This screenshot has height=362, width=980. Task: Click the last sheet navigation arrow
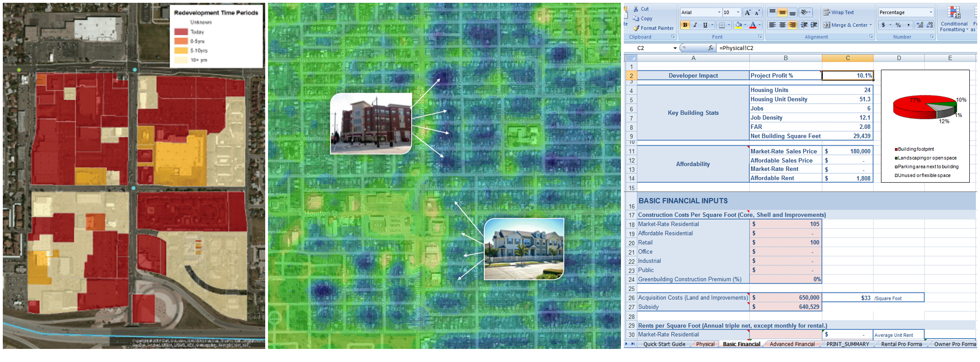click(633, 344)
